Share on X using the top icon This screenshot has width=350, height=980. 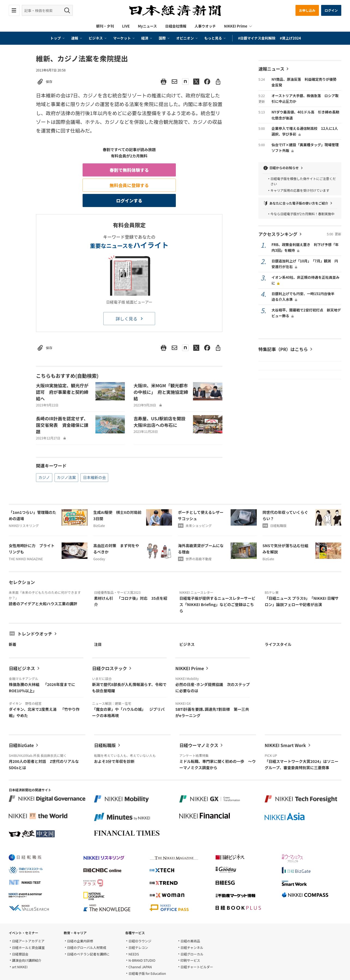pyautogui.click(x=196, y=81)
